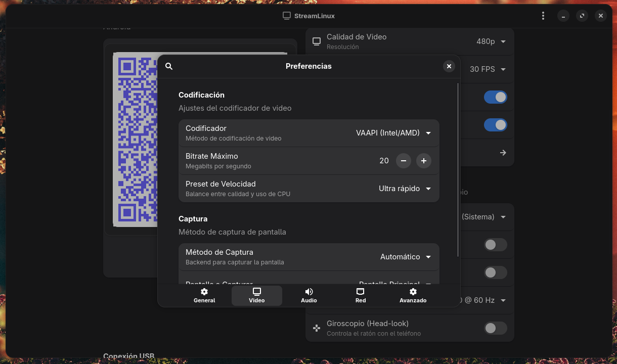This screenshot has height=364, width=617.
Task: Open the Avanzado preferences tab
Action: [413, 296]
